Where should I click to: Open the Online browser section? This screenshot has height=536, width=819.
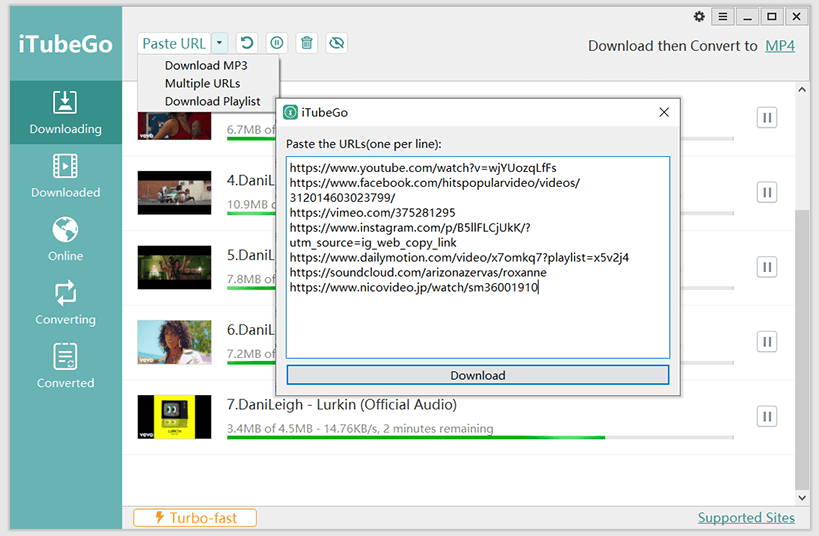tap(65, 239)
